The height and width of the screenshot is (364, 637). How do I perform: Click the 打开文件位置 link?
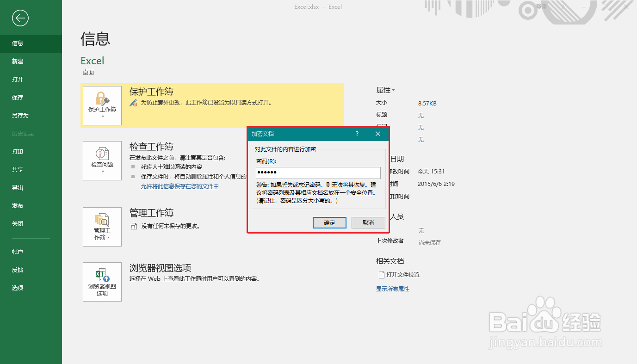coord(403,275)
